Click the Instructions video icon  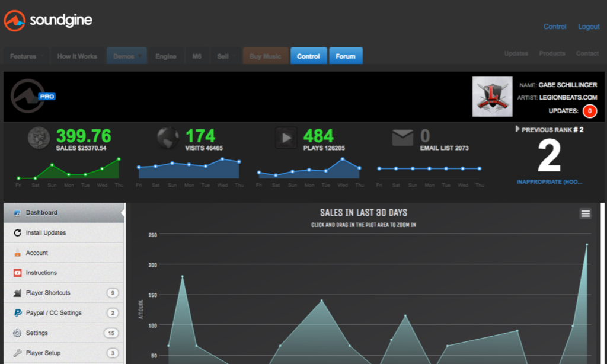(x=17, y=273)
